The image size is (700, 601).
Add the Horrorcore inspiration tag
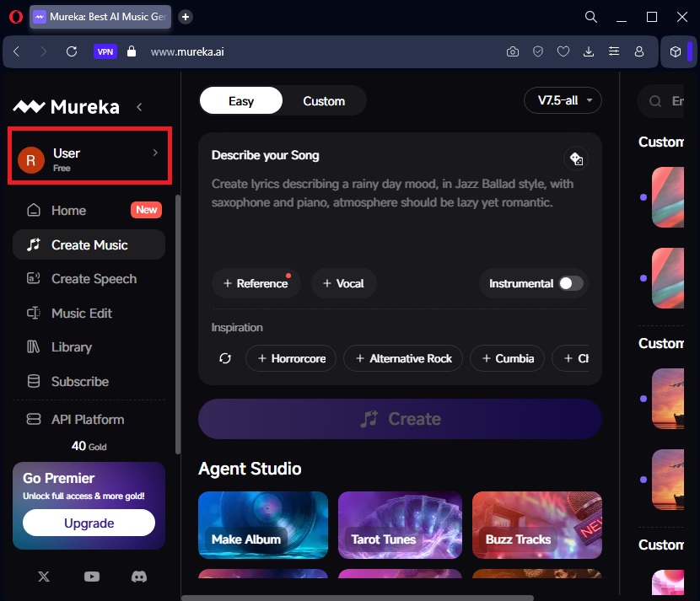(x=291, y=358)
